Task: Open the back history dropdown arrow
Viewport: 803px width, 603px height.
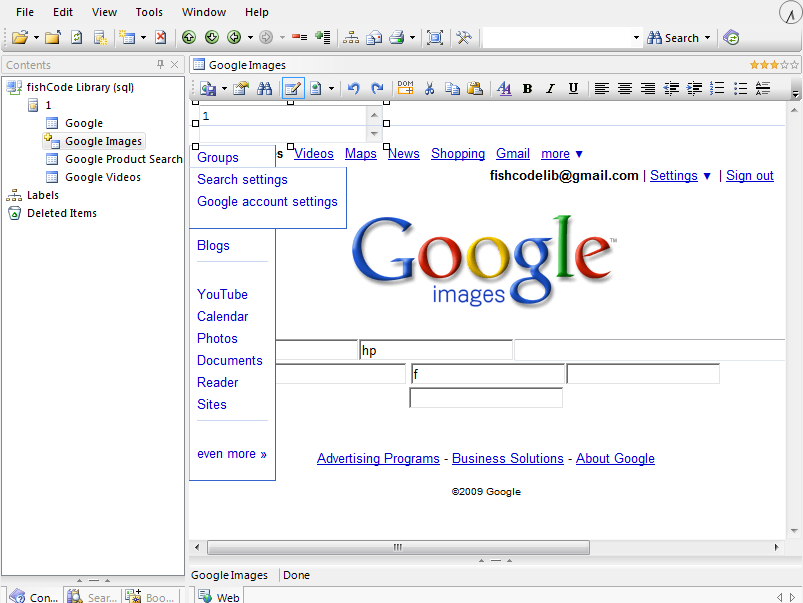Action: click(250, 37)
